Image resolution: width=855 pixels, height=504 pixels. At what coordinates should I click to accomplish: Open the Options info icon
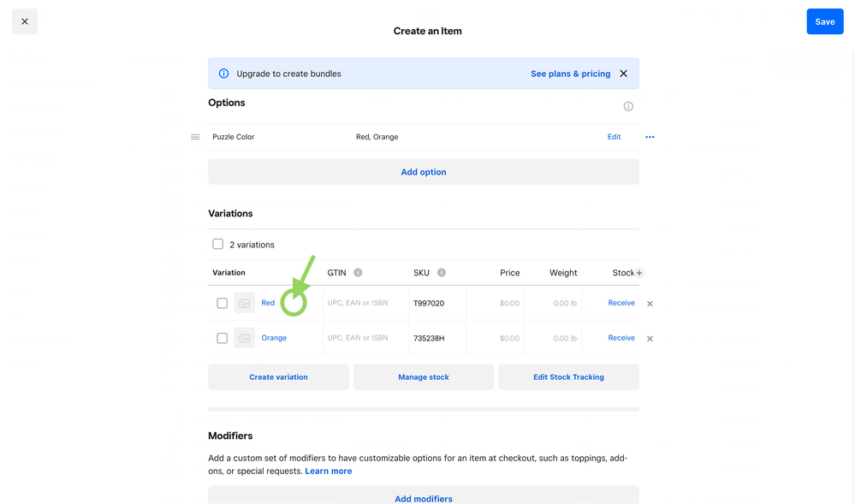click(628, 106)
